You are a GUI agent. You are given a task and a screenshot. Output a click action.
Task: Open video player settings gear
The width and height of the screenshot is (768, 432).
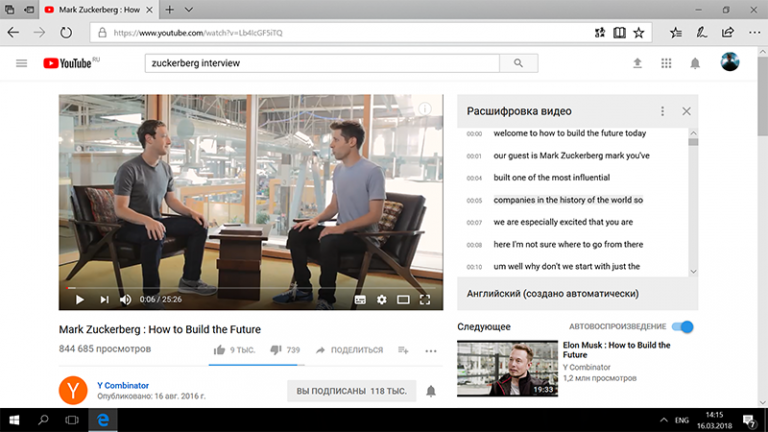coord(381,299)
